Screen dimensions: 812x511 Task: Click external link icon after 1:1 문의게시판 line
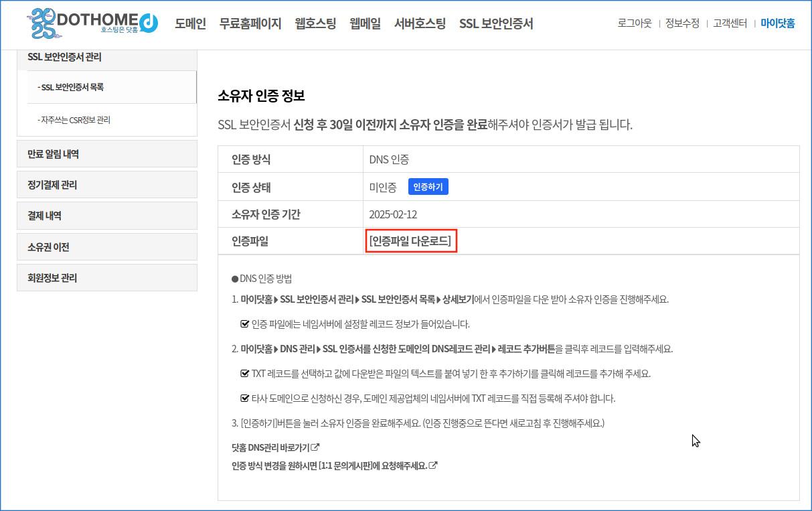coord(433,465)
